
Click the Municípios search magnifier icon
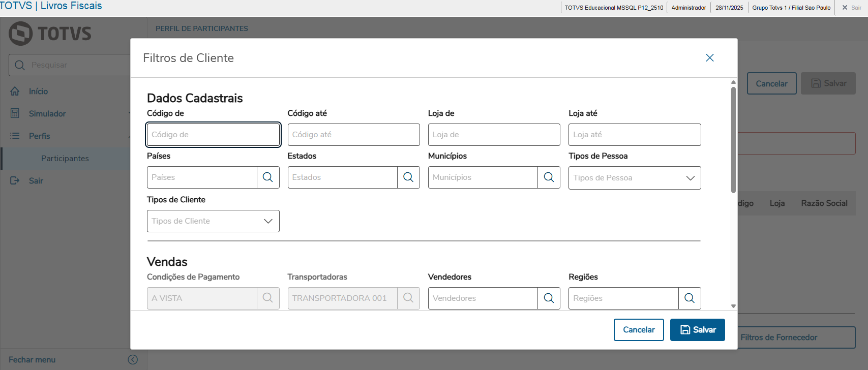[x=549, y=177]
